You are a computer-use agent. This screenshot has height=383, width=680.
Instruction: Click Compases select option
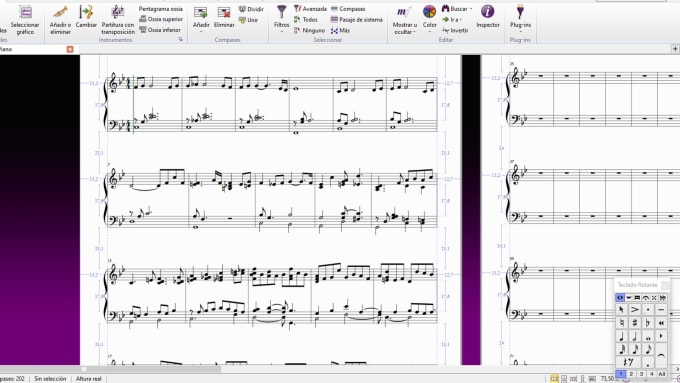click(348, 9)
